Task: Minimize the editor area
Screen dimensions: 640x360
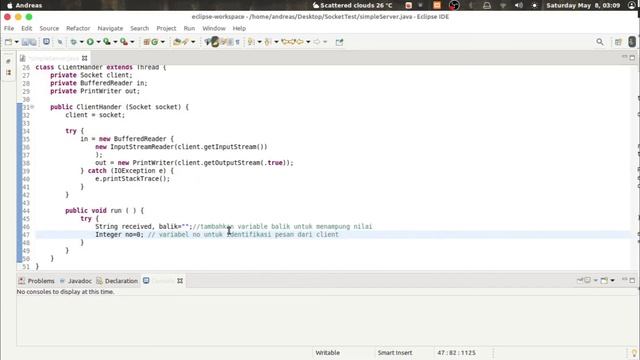Action: (x=624, y=57)
